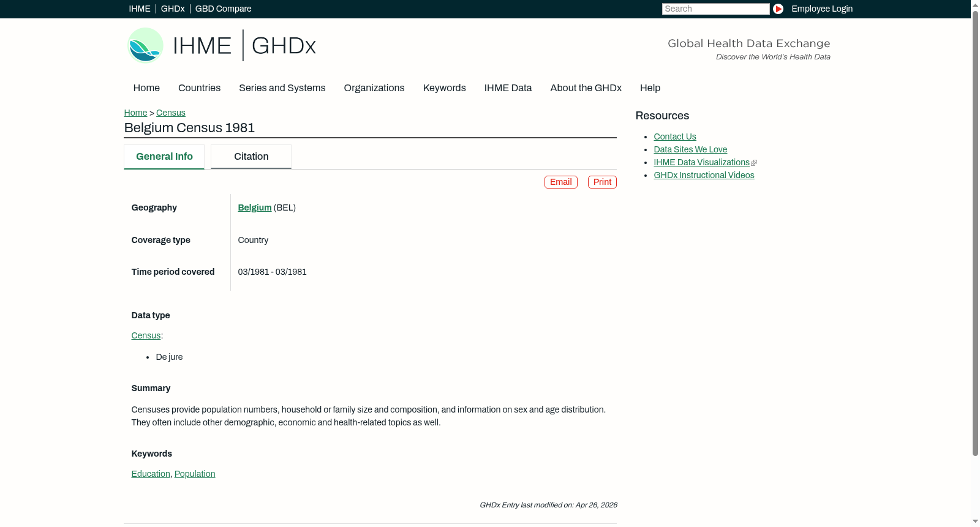Open Keywords menu item
This screenshot has height=527, width=980.
pos(445,88)
